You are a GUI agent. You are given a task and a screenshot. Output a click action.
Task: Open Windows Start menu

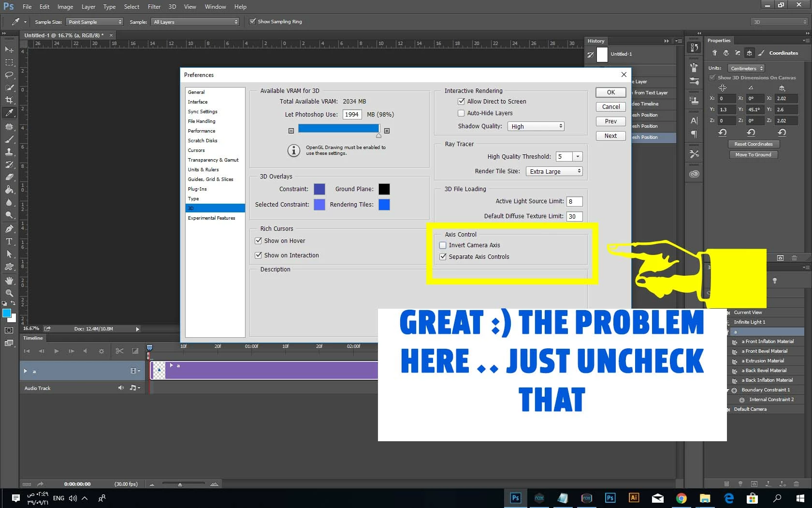(800, 498)
